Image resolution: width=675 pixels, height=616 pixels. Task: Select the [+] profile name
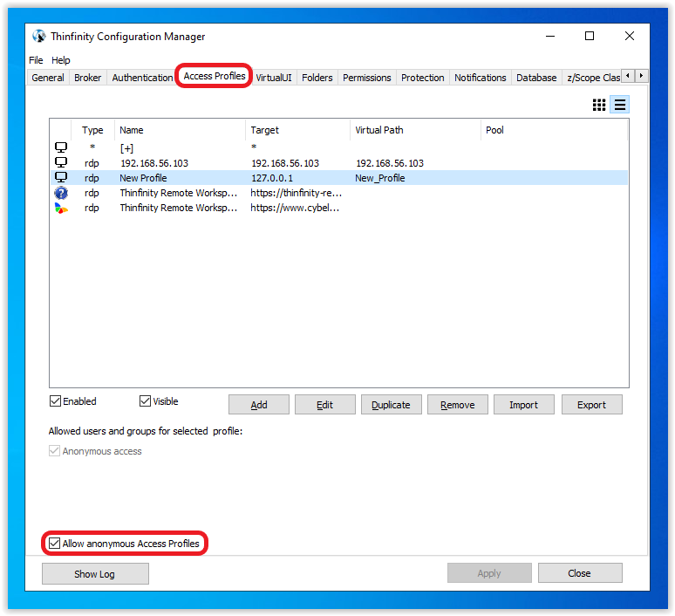click(x=126, y=147)
